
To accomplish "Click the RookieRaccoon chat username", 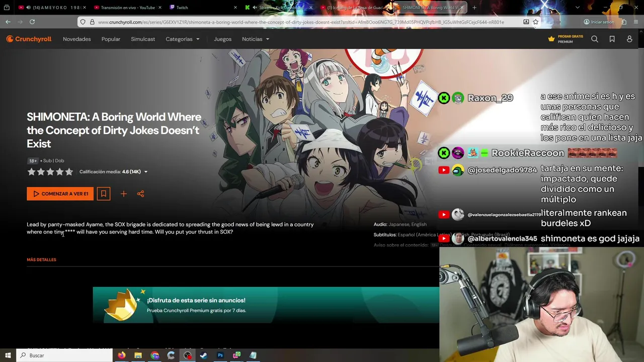I will 527,153.
